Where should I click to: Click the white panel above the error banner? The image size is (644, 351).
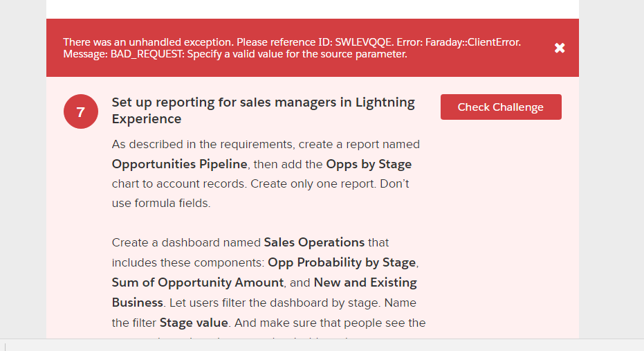pyautogui.click(x=312, y=8)
